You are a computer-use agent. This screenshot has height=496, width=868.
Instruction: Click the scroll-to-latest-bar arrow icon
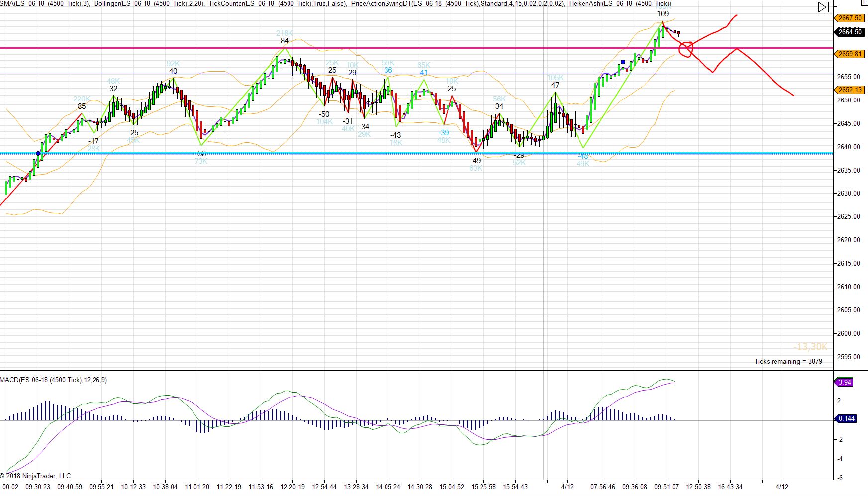coord(823,7)
